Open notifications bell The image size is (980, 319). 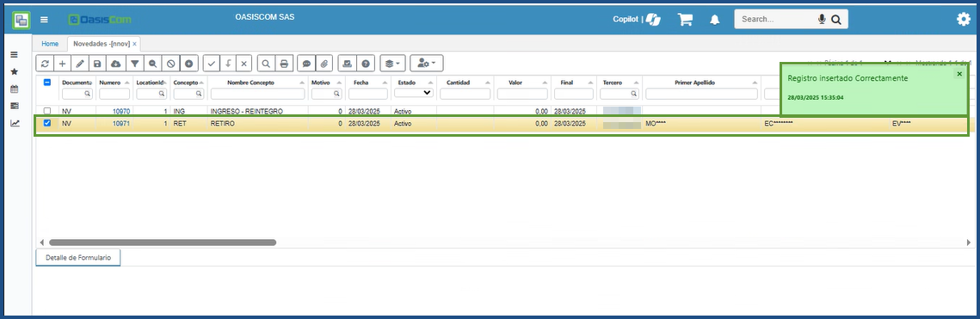click(715, 20)
